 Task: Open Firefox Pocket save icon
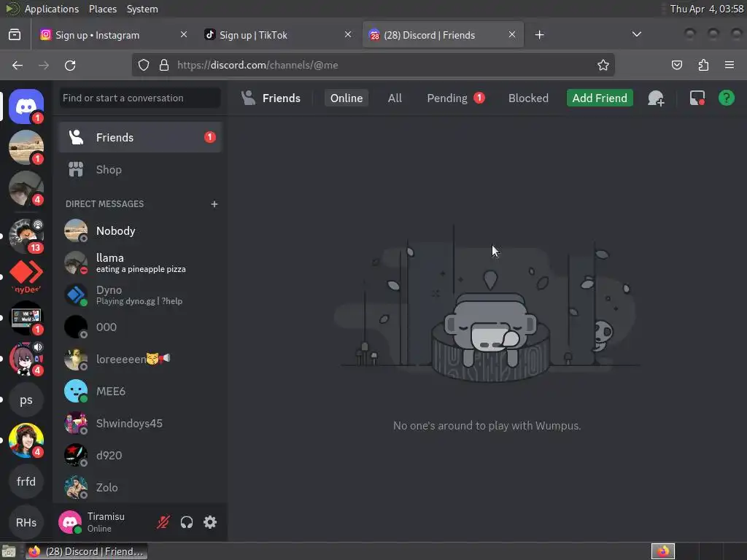pos(677,65)
